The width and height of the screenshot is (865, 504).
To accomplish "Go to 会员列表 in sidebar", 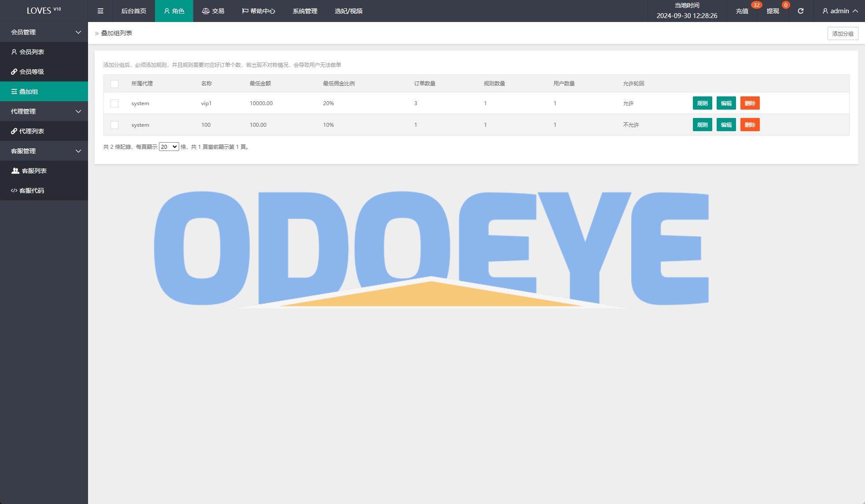I will coord(44,52).
